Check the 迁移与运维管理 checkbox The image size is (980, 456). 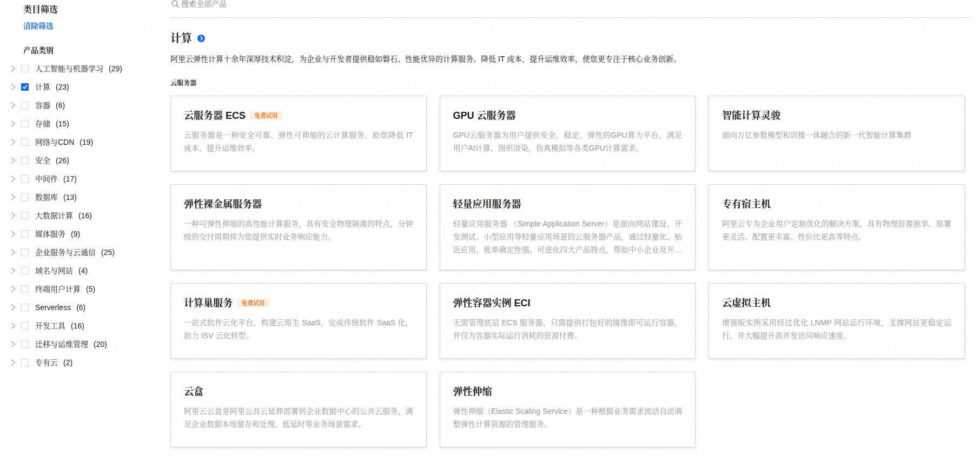tap(25, 344)
